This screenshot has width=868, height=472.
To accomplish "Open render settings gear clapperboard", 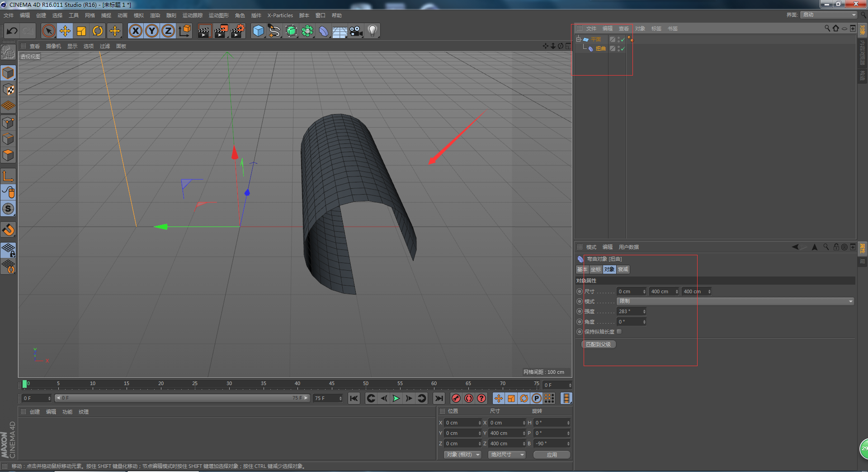I will click(x=238, y=31).
